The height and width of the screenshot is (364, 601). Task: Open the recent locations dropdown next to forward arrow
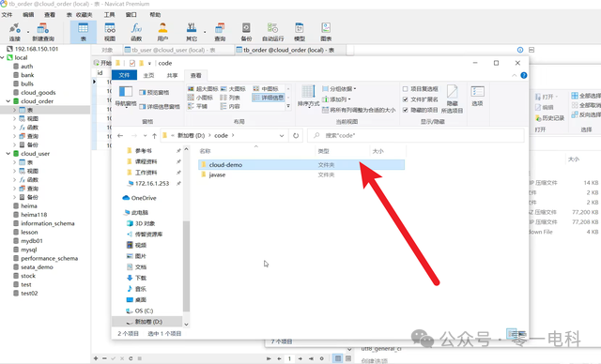click(145, 136)
